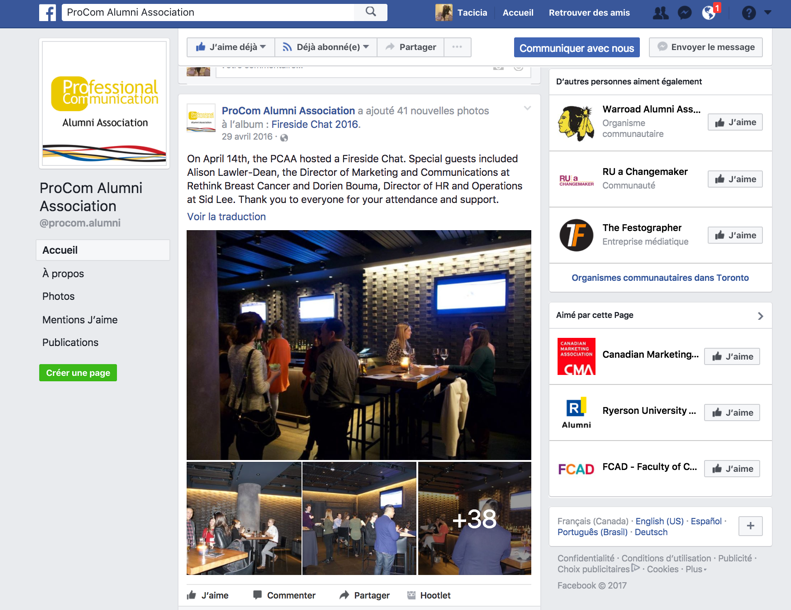Go to the Photos sidebar tab
The width and height of the screenshot is (791, 610).
[58, 296]
